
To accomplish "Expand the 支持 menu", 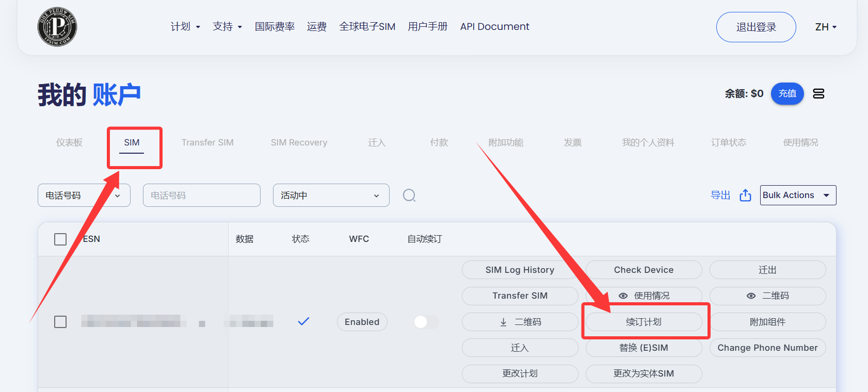I will (228, 27).
